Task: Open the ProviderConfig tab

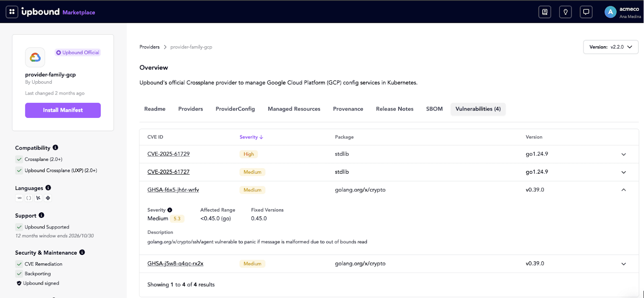Action: click(235, 109)
